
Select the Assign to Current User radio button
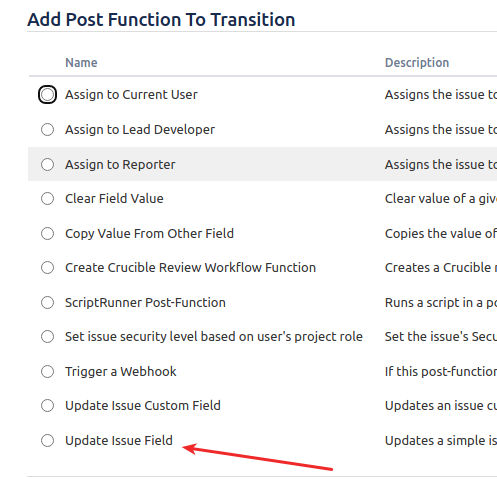(x=47, y=95)
